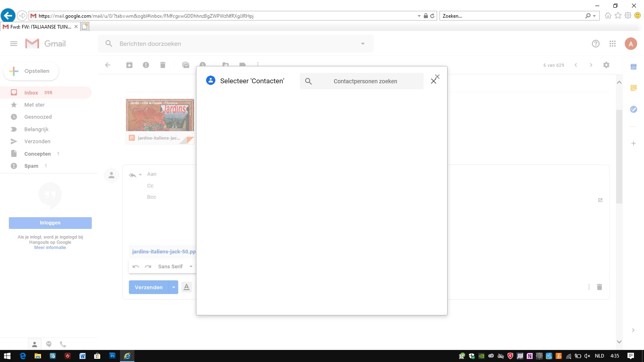This screenshot has width=644, height=362.
Task: Open the Met ster folder
Action: click(x=34, y=105)
